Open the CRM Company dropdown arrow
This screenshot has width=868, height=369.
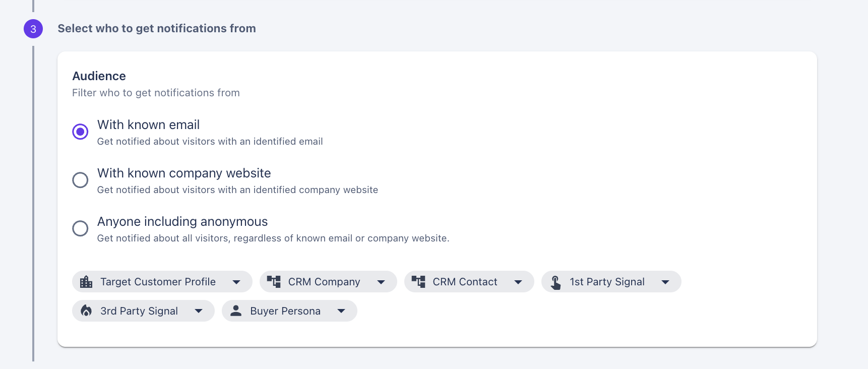pos(381,282)
